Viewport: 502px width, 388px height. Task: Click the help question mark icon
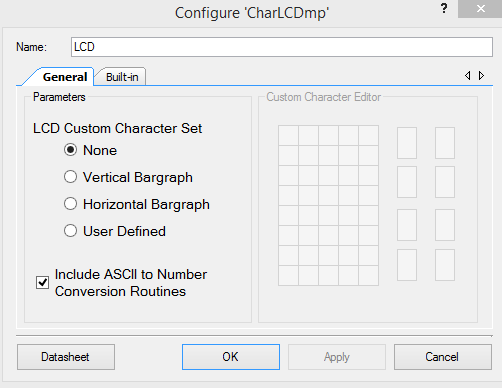point(444,8)
